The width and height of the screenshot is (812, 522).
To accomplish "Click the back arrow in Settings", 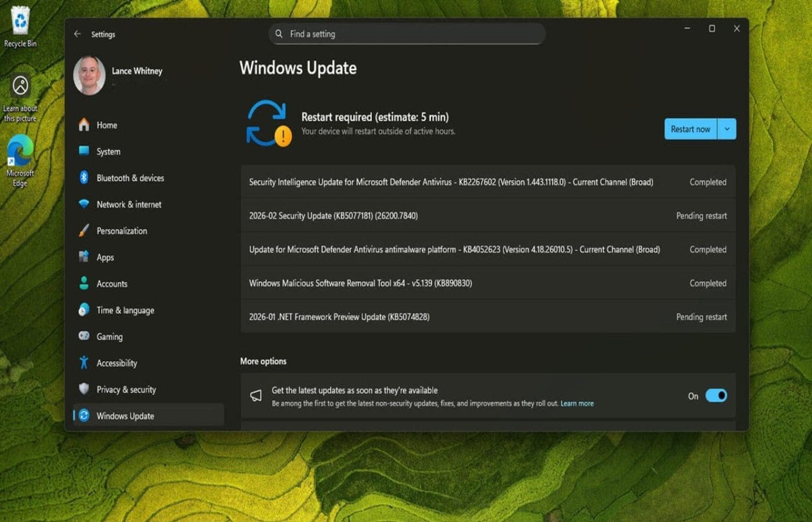I will [77, 34].
